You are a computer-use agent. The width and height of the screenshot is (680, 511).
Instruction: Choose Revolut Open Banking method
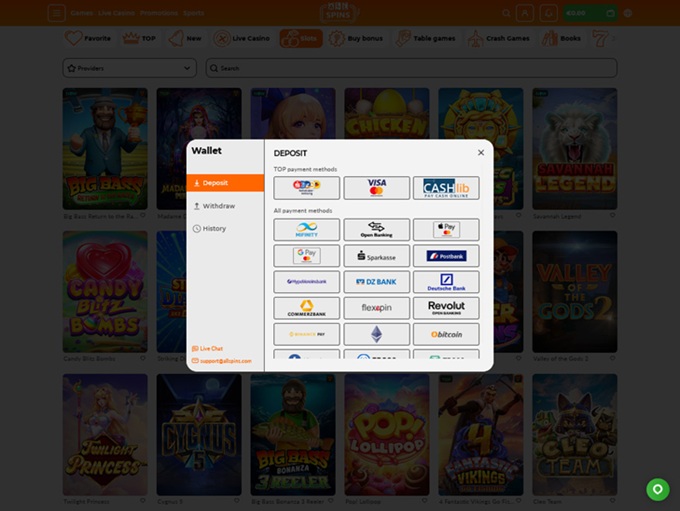pos(445,308)
